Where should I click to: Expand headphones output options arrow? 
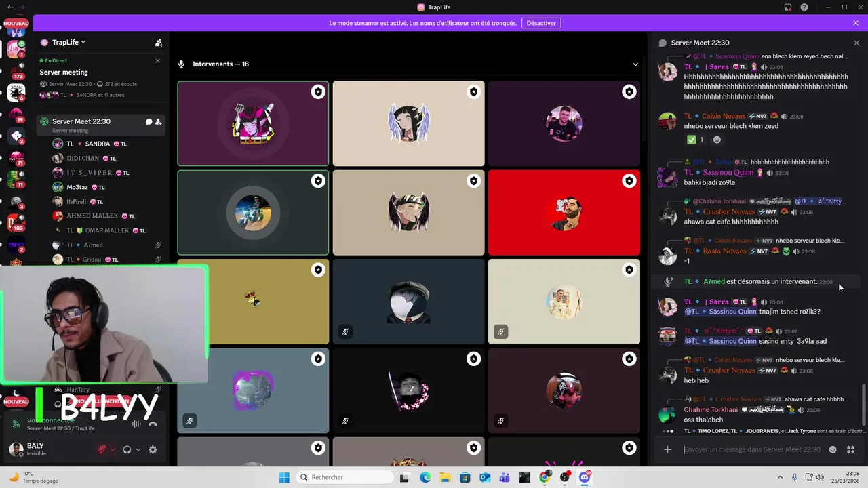[x=138, y=449]
